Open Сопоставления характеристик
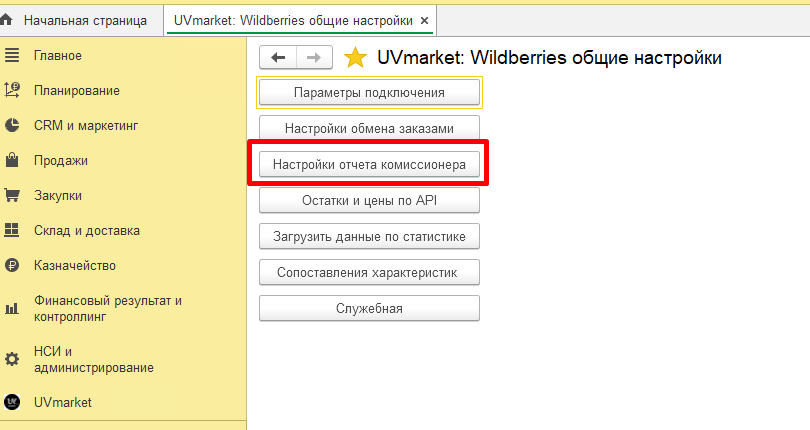 [x=369, y=272]
